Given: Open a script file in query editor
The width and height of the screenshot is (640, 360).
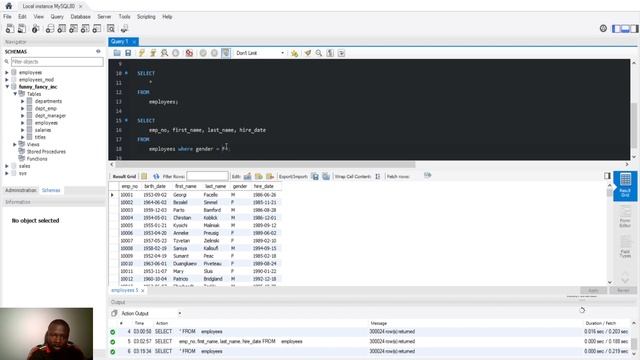Looking at the screenshot, I should [x=117, y=53].
